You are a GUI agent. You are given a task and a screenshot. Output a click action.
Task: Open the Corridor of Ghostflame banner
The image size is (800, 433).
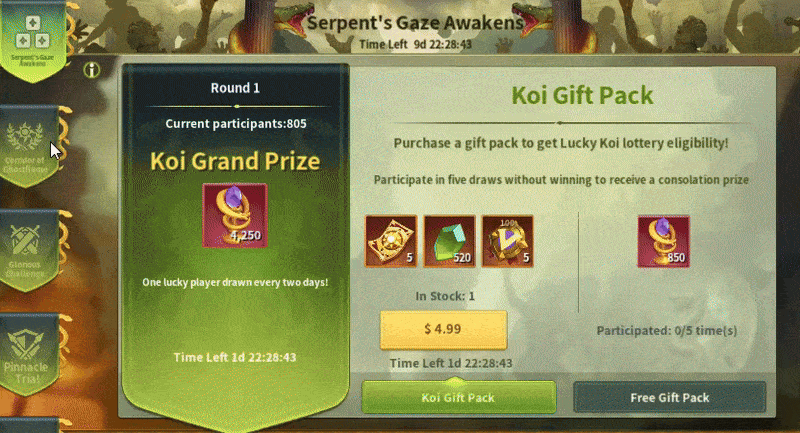point(29,146)
